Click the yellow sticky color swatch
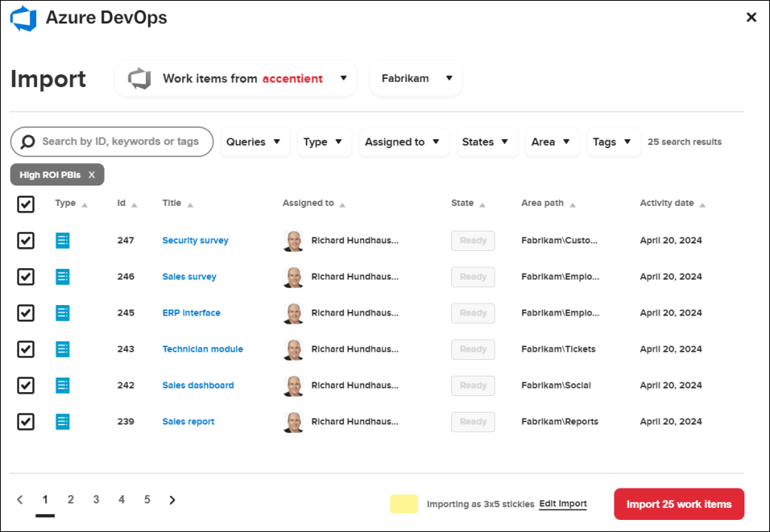This screenshot has width=770, height=532. click(x=404, y=504)
